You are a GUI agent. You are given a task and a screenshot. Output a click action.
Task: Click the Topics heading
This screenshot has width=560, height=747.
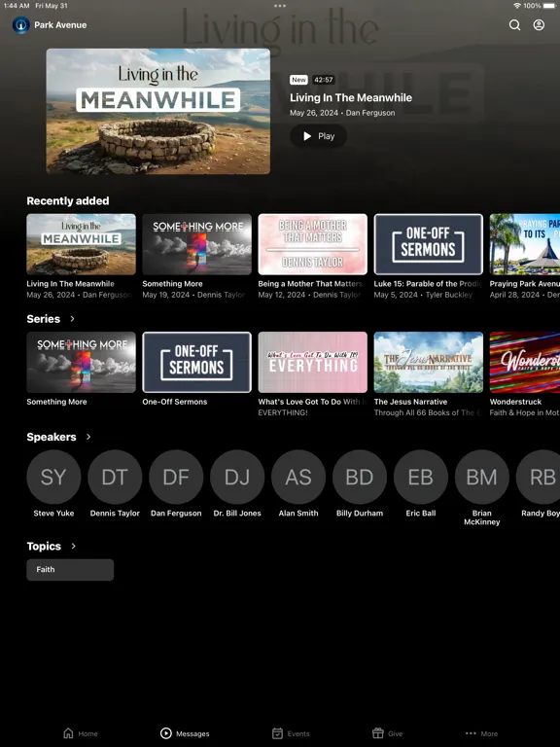point(44,546)
